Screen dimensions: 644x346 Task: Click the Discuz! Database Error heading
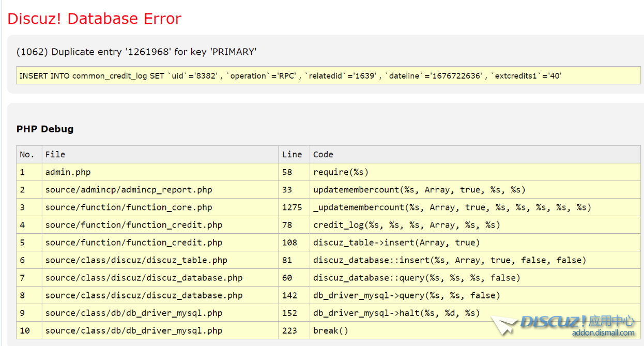click(x=94, y=19)
